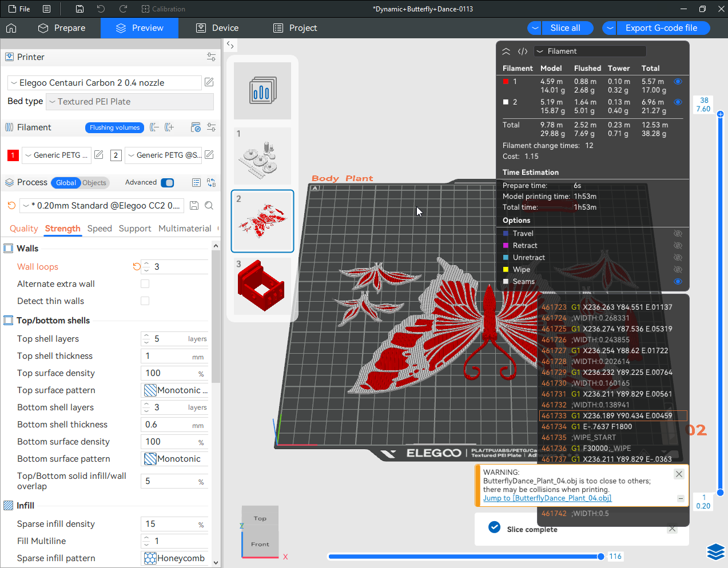The height and width of the screenshot is (568, 728).
Task: Show Travel moves with the eye icon
Action: click(x=678, y=234)
